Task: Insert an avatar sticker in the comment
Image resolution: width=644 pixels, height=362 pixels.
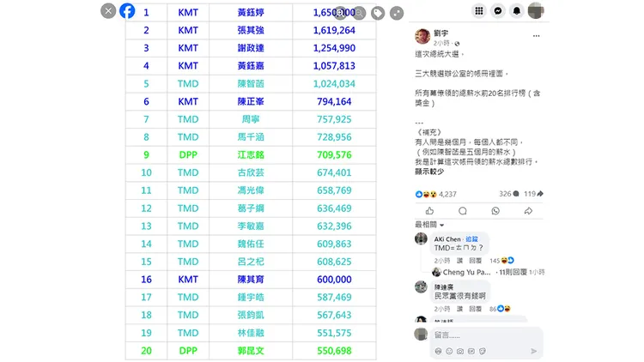Action: [x=438, y=351]
